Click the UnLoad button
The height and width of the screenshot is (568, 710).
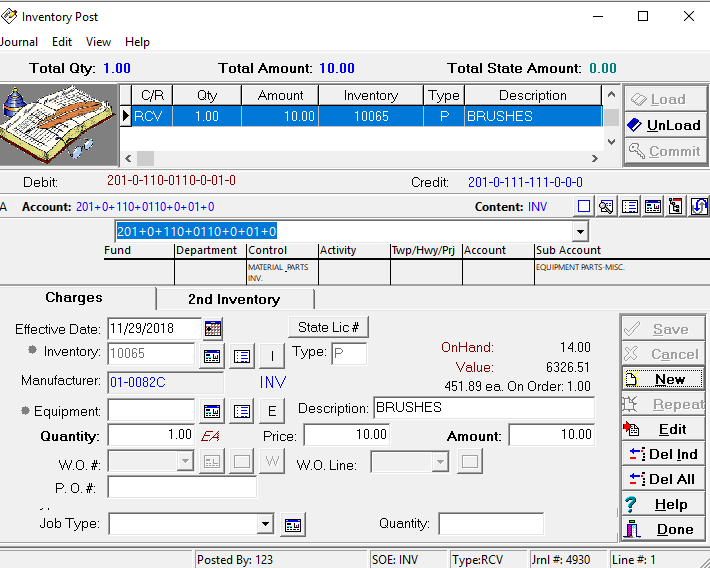click(665, 125)
